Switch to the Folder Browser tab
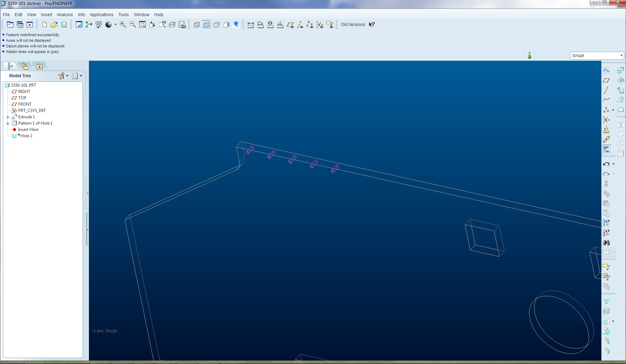Screen dimensions: 626x364 tap(25, 66)
